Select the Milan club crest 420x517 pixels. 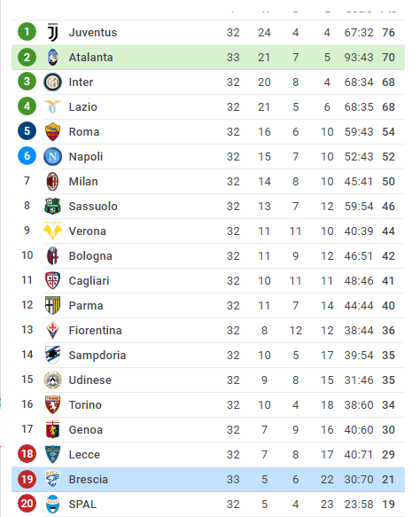52,181
